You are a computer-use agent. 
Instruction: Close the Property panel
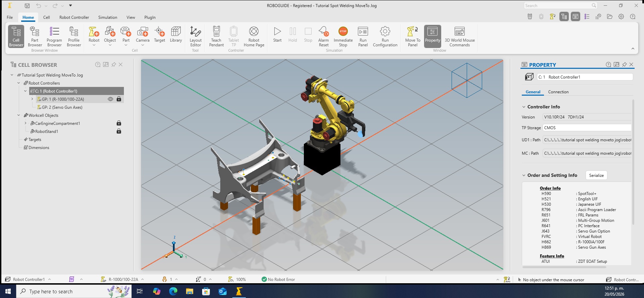click(x=631, y=64)
